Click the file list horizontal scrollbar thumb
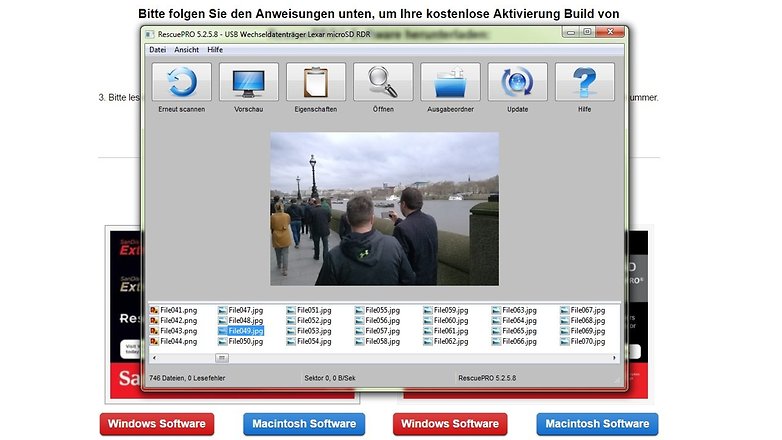The width and height of the screenshot is (782, 440). pos(222,358)
